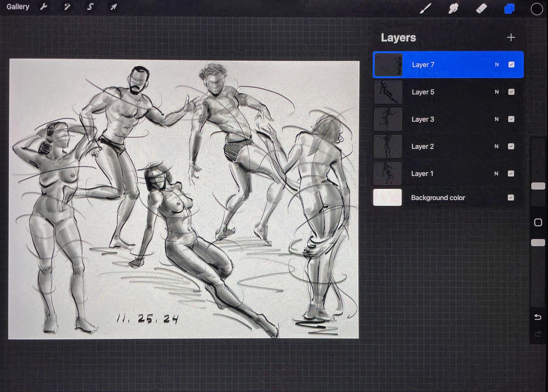Toggle Background color visibility checkbox
The width and height of the screenshot is (548, 392).
[511, 198]
